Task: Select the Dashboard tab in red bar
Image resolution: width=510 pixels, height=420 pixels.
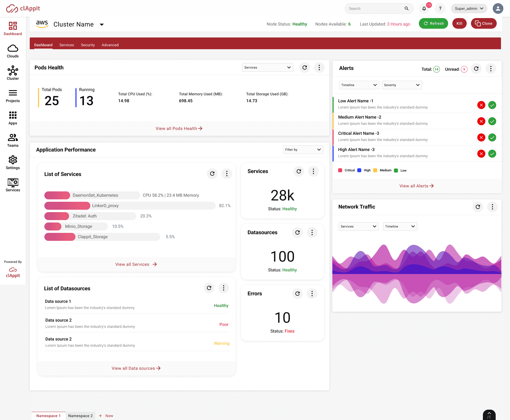Action: pyautogui.click(x=43, y=45)
